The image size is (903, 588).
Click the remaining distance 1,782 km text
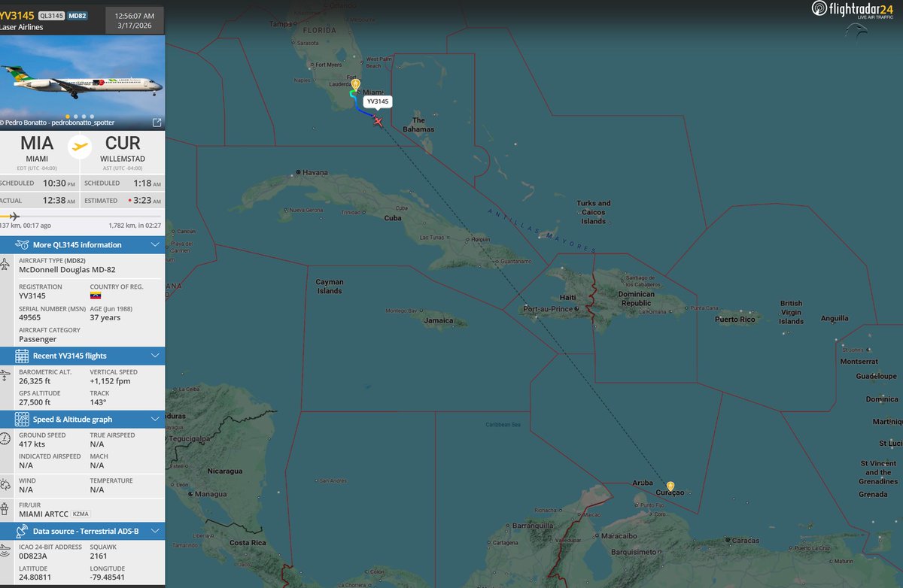pos(135,225)
